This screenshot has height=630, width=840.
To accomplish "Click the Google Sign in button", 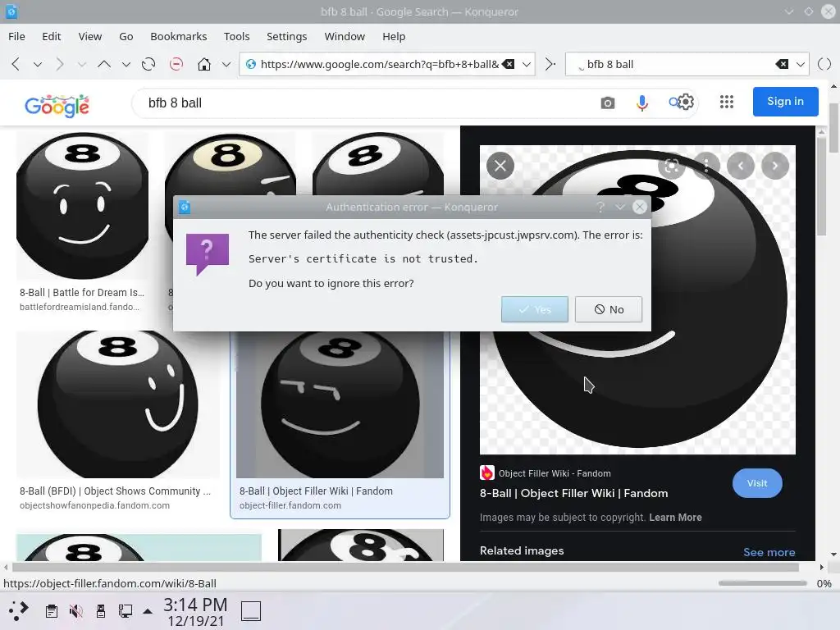I will point(785,101).
